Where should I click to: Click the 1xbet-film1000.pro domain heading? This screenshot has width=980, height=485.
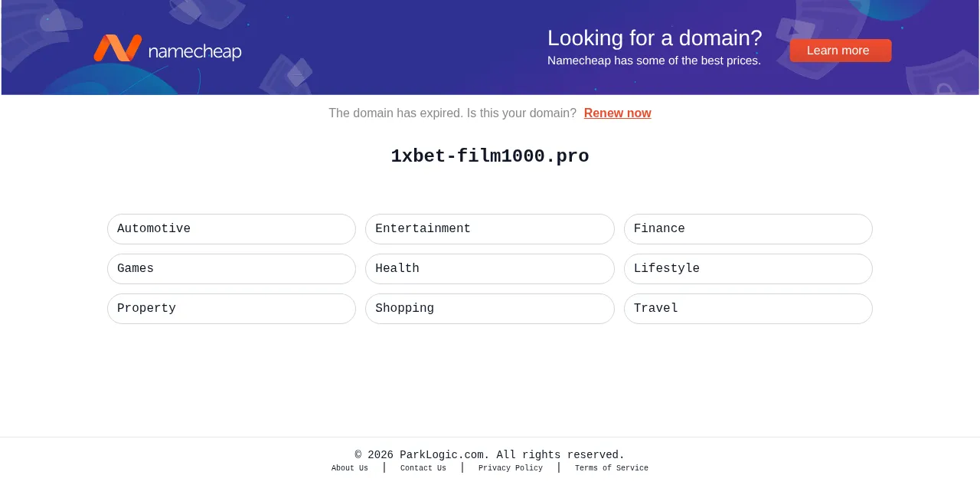(x=490, y=156)
